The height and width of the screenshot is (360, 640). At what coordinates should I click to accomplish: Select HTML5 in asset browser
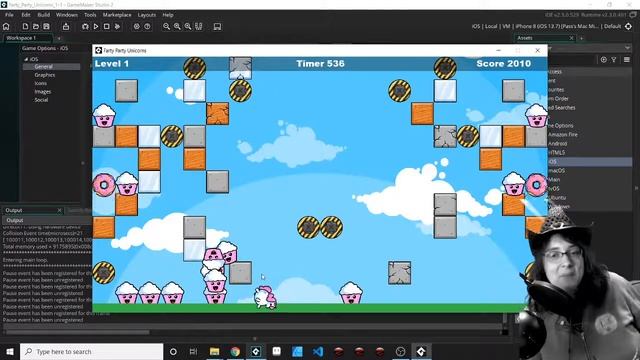pos(557,152)
